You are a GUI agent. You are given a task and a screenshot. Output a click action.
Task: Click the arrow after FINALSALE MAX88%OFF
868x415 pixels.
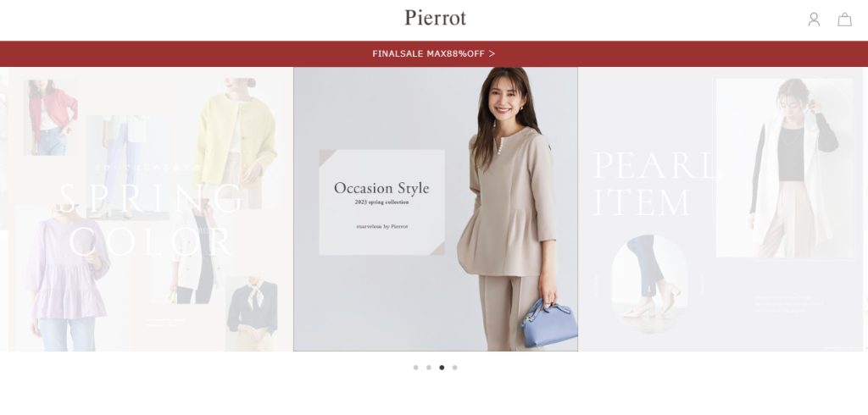pos(492,53)
